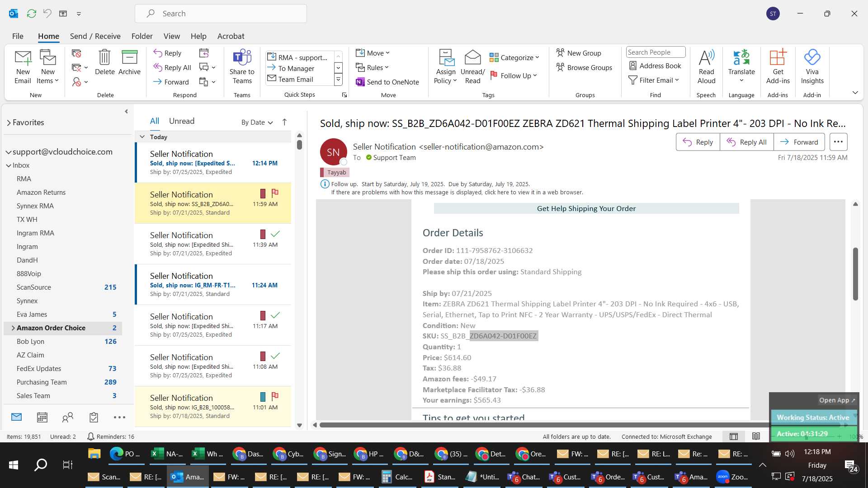Screen dimensions: 868x488
Task: Click Forward button in reading pane
Action: [x=799, y=142]
